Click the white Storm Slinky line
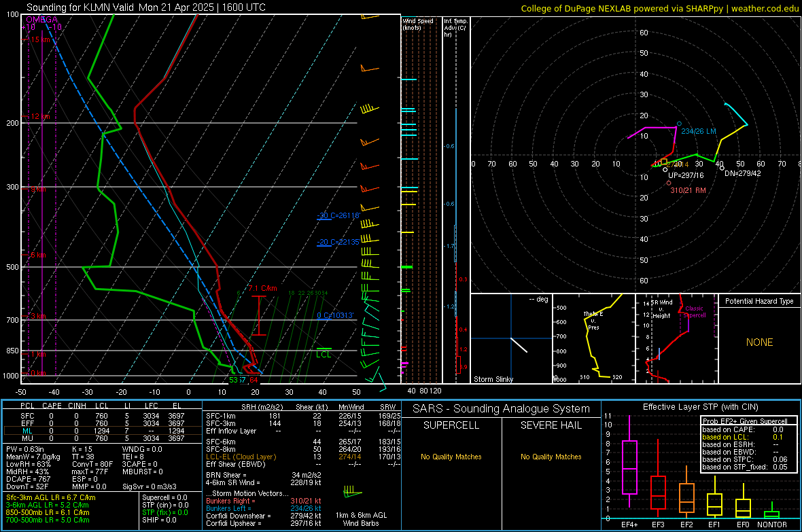Viewport: 802px width, 532px height. click(519, 344)
